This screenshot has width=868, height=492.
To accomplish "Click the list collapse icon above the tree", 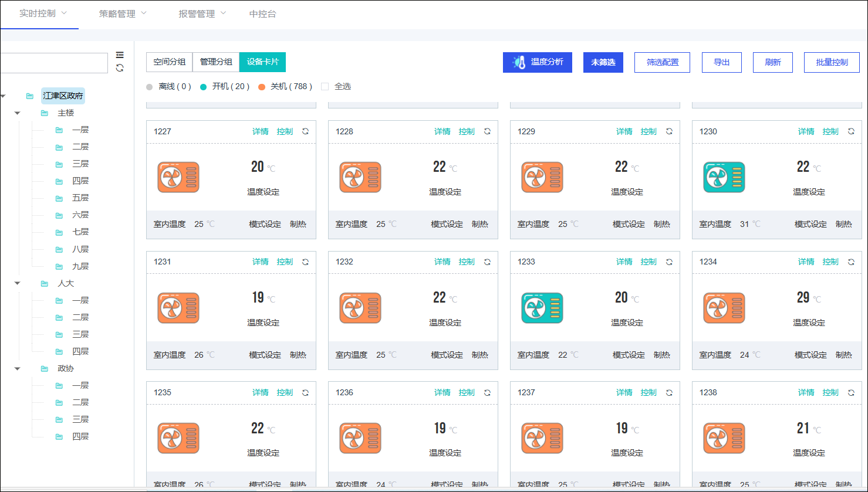I will [x=120, y=55].
